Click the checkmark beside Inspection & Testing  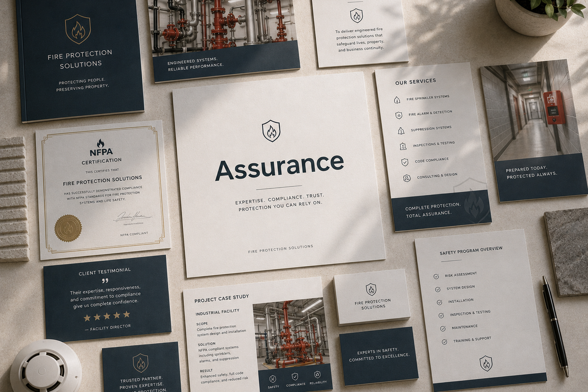tap(441, 315)
